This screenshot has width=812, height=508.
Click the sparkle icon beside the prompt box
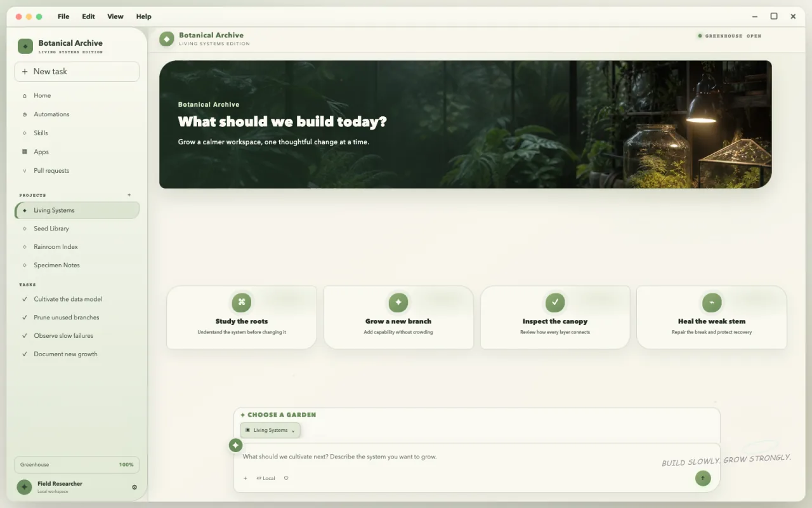click(235, 445)
